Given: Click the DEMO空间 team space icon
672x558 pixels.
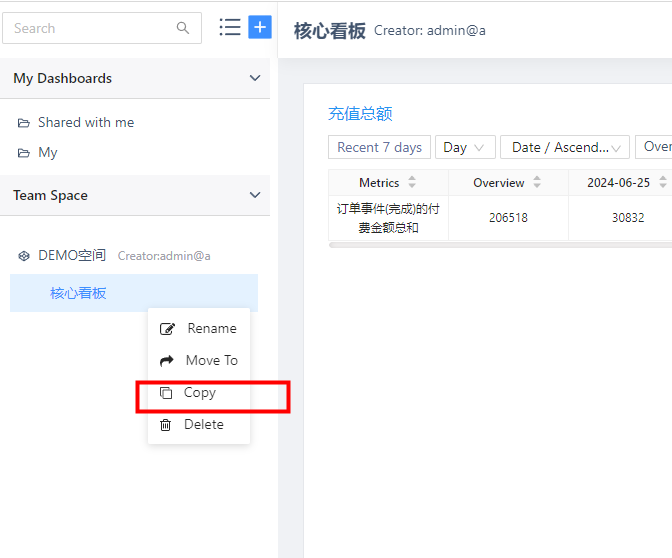Looking at the screenshot, I should tap(25, 256).
